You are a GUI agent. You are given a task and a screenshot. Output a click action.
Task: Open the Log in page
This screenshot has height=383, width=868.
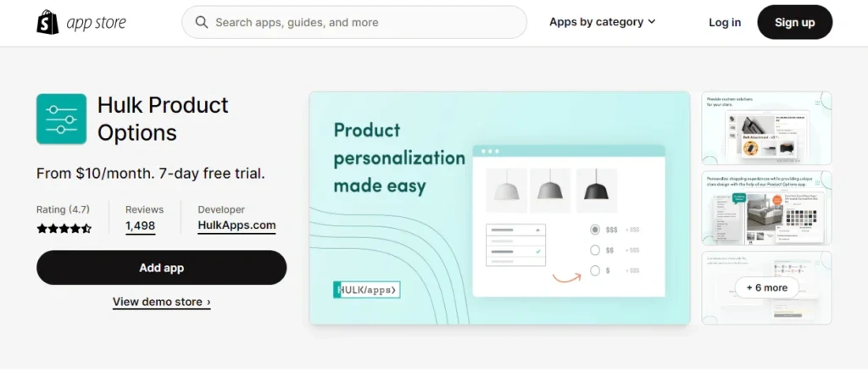click(725, 23)
